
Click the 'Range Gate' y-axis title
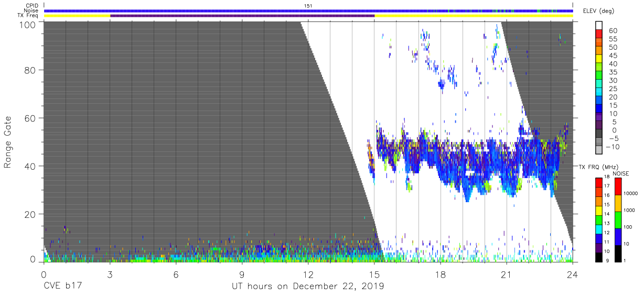(8, 142)
